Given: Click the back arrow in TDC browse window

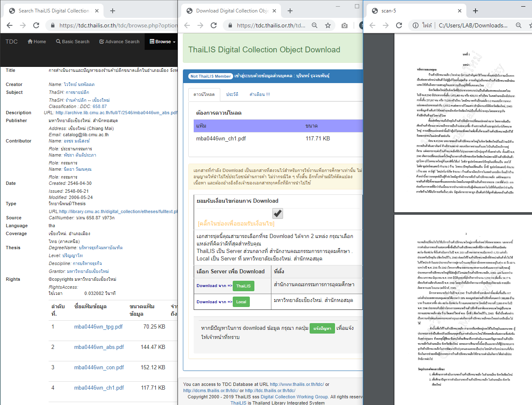Looking at the screenshot, I should [10, 25].
